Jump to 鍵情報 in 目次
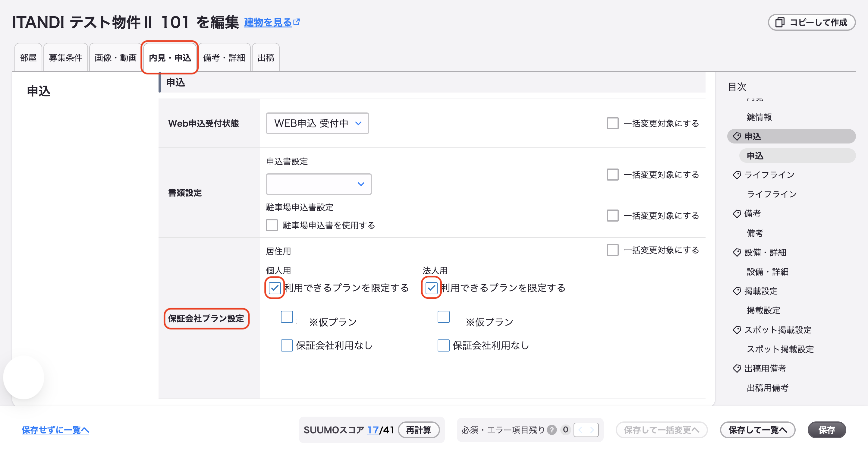868x454 pixels. 759,117
